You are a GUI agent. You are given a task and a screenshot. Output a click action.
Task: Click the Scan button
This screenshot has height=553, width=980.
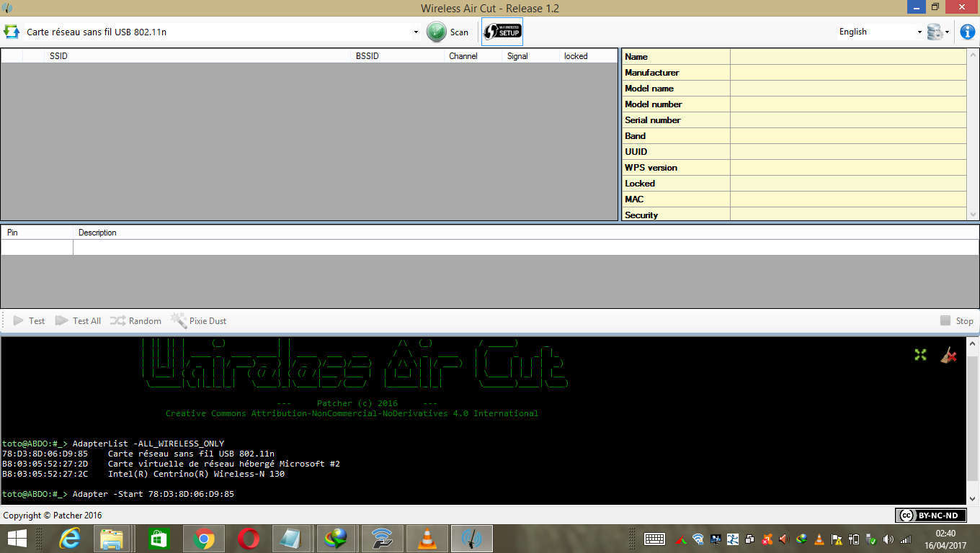[x=447, y=32]
